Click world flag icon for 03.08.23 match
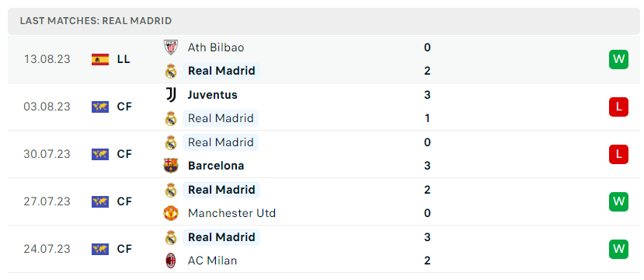This screenshot has height=280, width=644. tap(100, 107)
